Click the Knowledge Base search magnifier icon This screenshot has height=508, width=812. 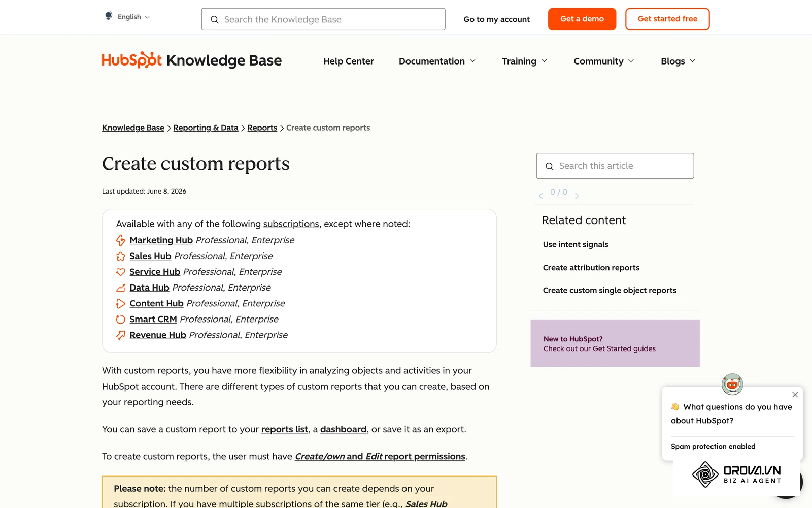point(215,19)
